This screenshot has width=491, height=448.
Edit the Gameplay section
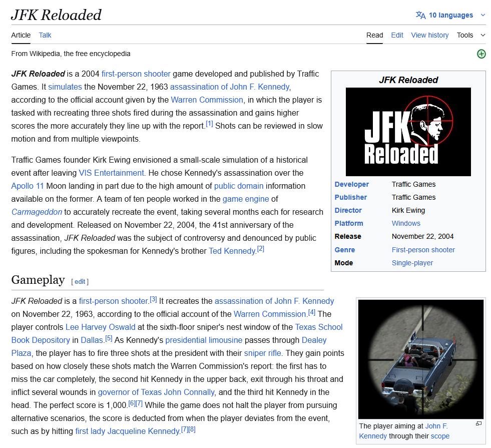(80, 281)
